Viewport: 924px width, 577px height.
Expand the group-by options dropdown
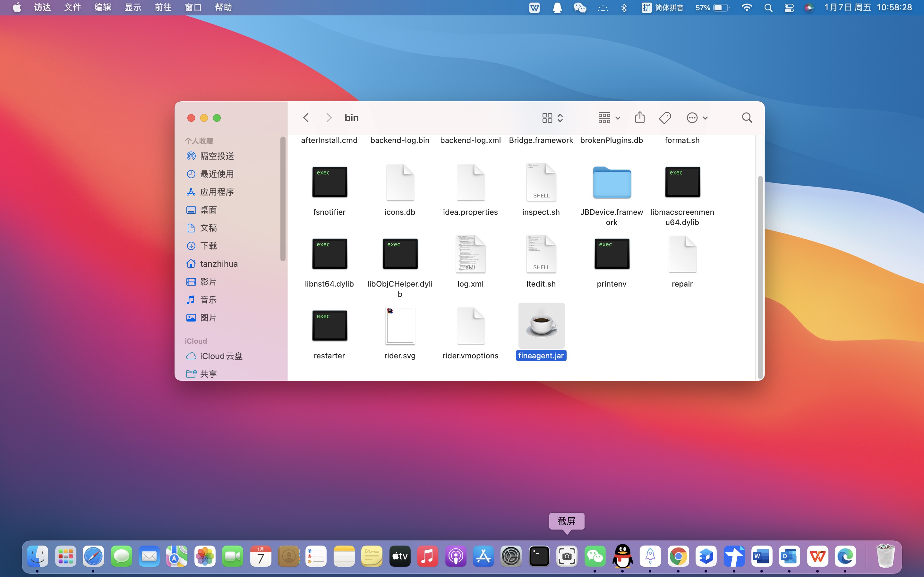609,118
